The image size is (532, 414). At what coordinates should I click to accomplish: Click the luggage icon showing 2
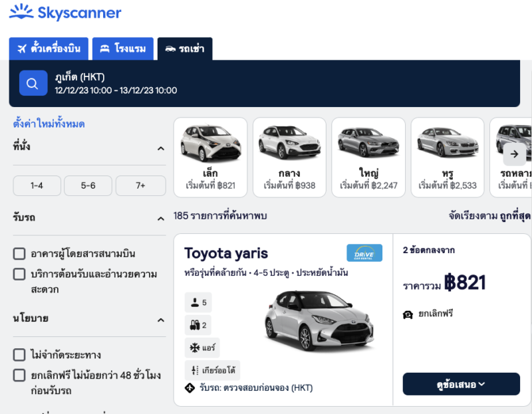click(x=194, y=325)
